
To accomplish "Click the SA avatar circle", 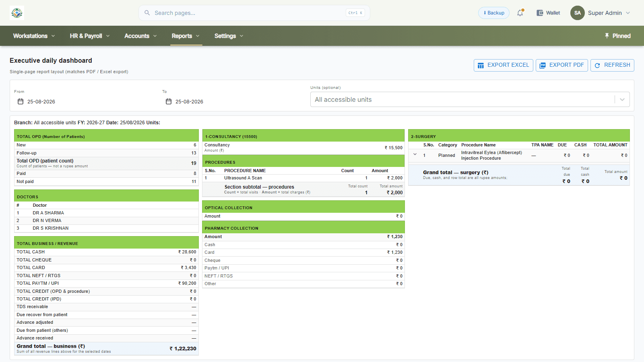I will [578, 13].
